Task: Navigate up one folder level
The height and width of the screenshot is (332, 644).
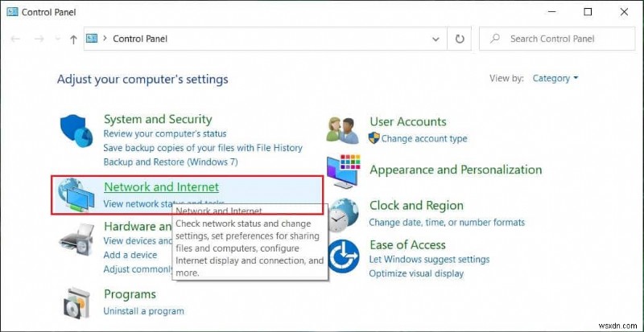Action: point(74,39)
